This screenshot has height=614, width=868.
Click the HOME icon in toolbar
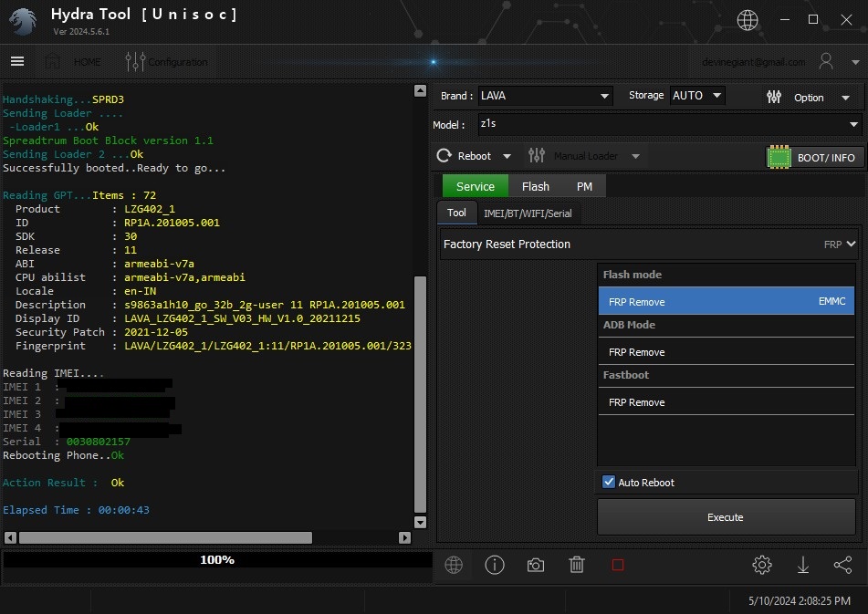(53, 61)
